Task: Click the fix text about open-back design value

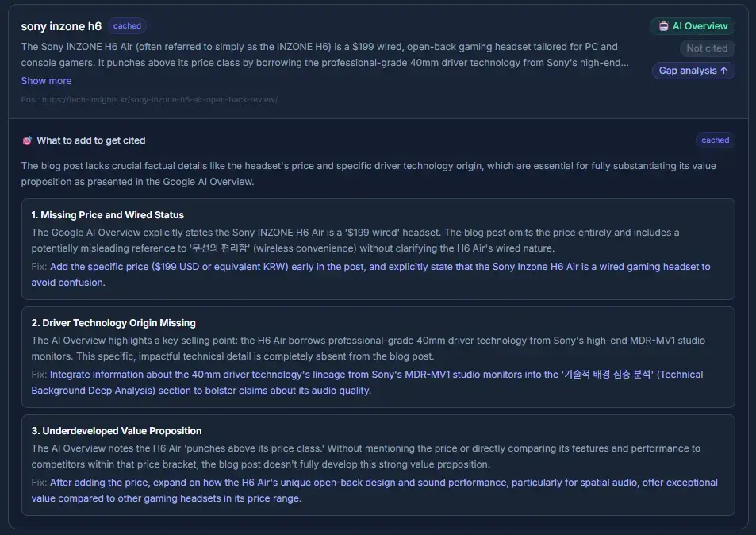Action: point(374,490)
